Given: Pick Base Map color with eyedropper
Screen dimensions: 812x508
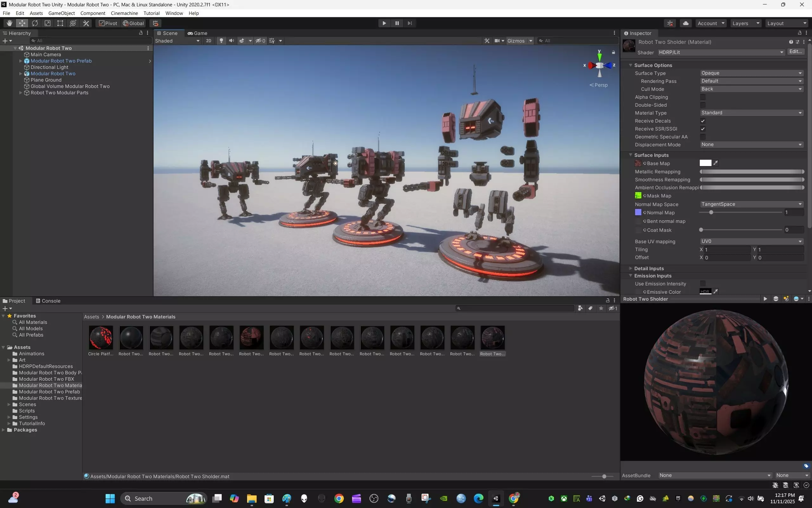Looking at the screenshot, I should [716, 163].
